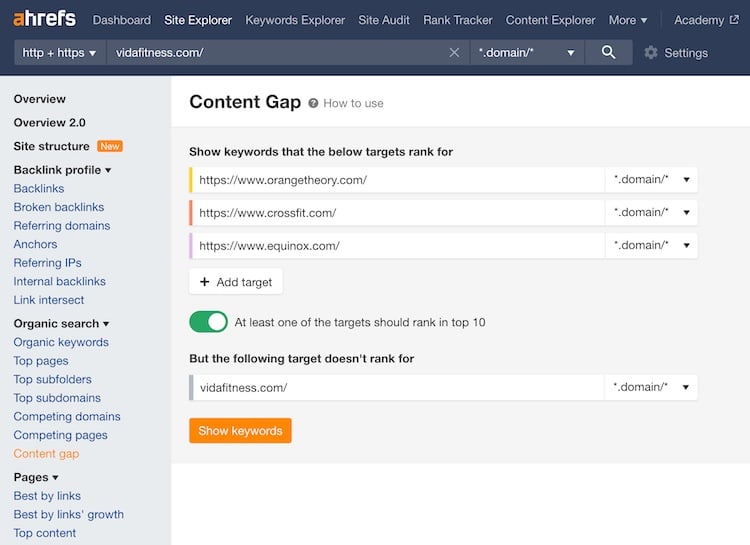Click the magnifying glass search button
Image resolution: width=750 pixels, height=545 pixels.
point(608,52)
